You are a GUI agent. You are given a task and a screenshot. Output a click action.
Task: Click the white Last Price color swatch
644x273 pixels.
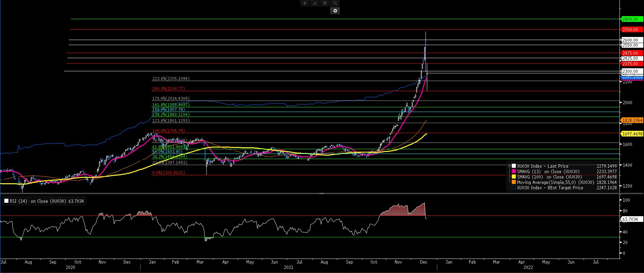pos(514,166)
